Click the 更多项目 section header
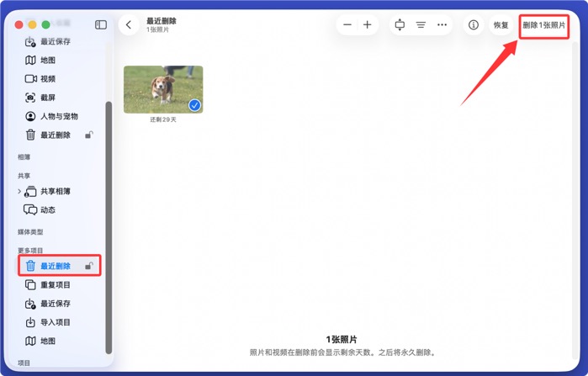Screen dimensions: 588x376 pyautogui.click(x=30, y=251)
